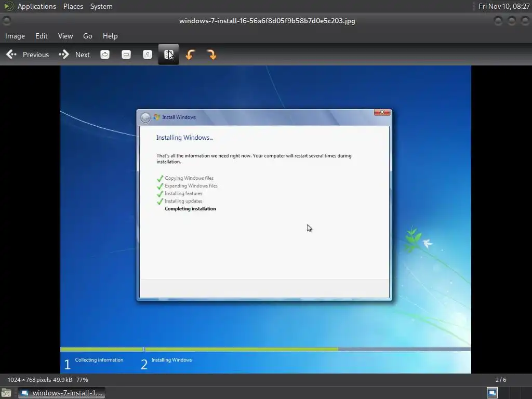Viewport: 532px width, 399px height.
Task: Click the 49.9 kB file size text
Action: [62, 380]
